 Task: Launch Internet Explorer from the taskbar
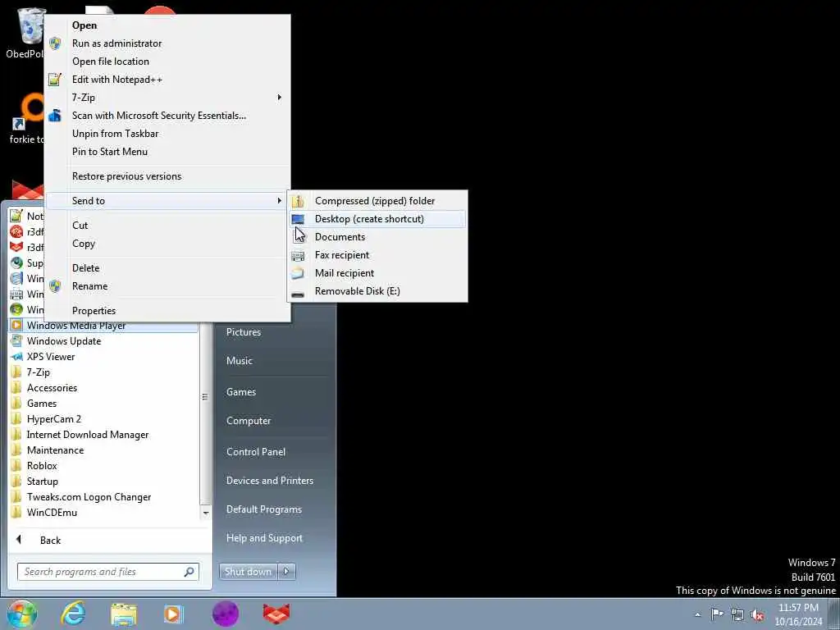(73, 614)
